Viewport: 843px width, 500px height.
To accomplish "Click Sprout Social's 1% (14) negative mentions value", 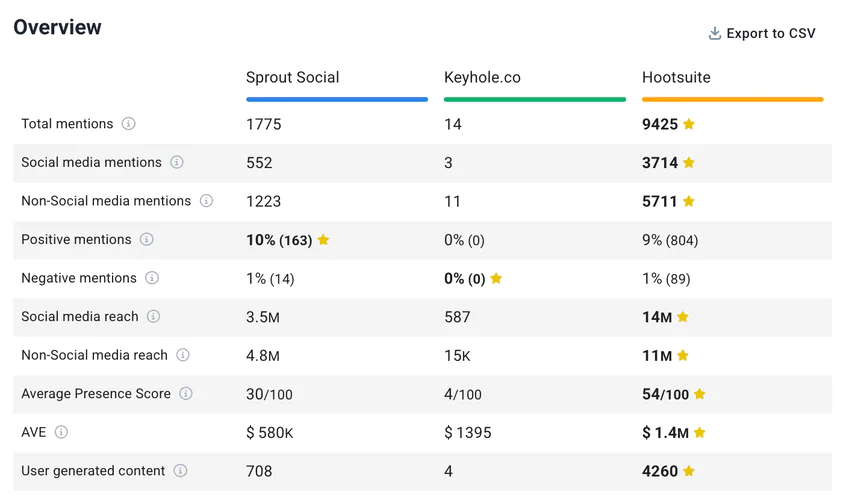I will [270, 278].
